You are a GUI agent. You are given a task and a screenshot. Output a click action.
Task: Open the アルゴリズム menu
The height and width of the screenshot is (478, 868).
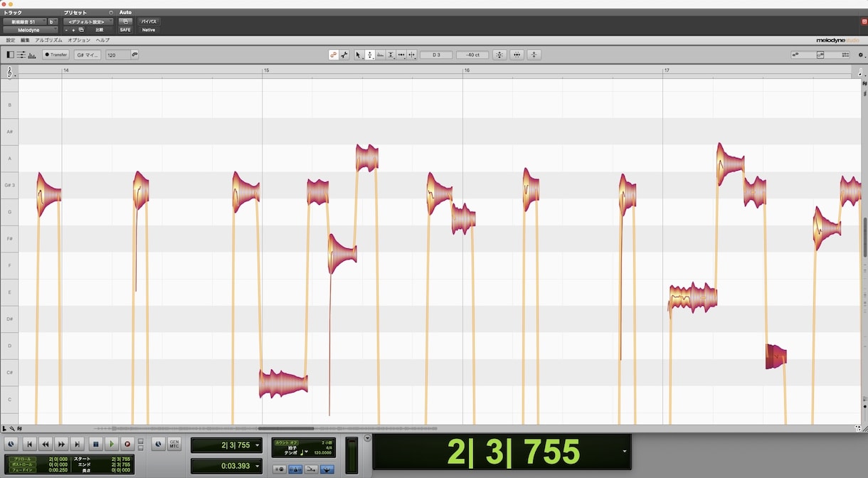tap(49, 40)
